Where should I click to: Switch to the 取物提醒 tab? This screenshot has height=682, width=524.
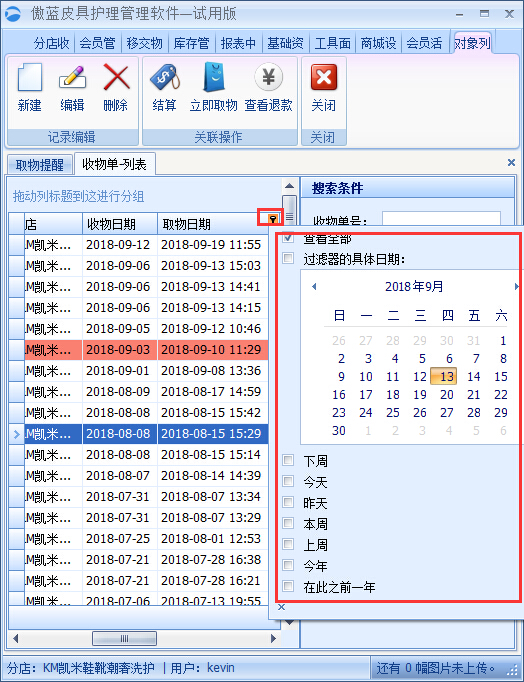pos(40,165)
